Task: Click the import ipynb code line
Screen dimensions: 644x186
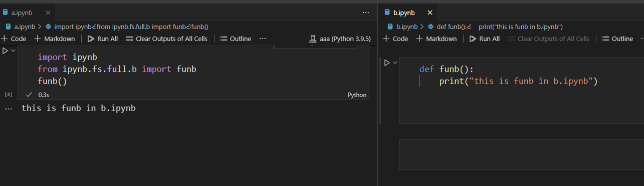Action: (x=67, y=57)
